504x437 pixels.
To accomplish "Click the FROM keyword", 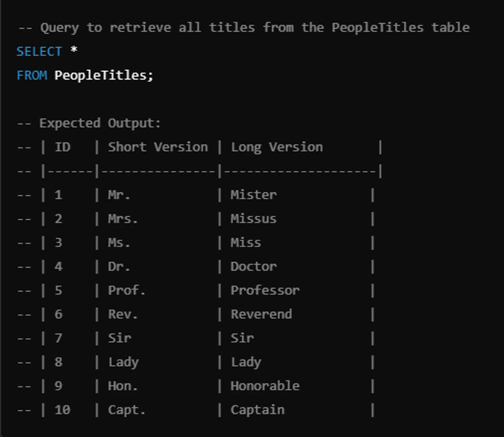I will (x=31, y=76).
